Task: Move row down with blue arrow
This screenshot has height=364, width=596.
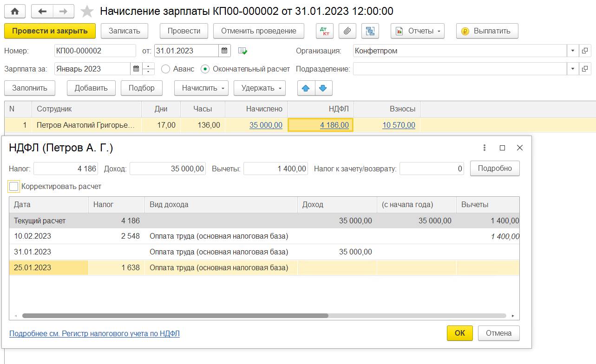Action: pyautogui.click(x=323, y=88)
